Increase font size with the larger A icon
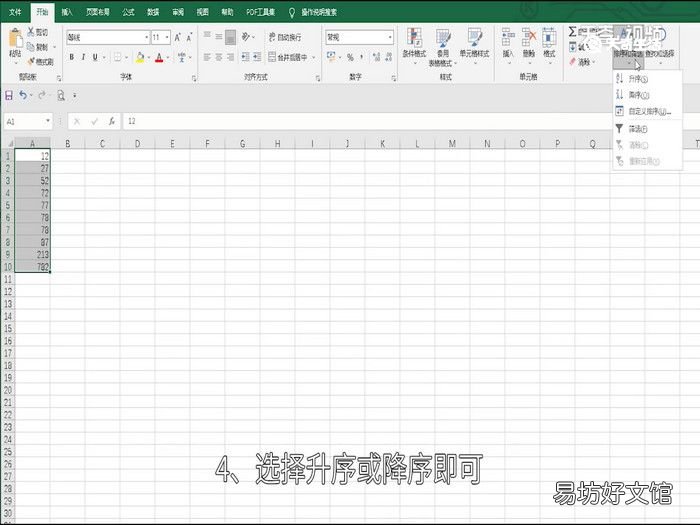This screenshot has width=700, height=525. 177,38
